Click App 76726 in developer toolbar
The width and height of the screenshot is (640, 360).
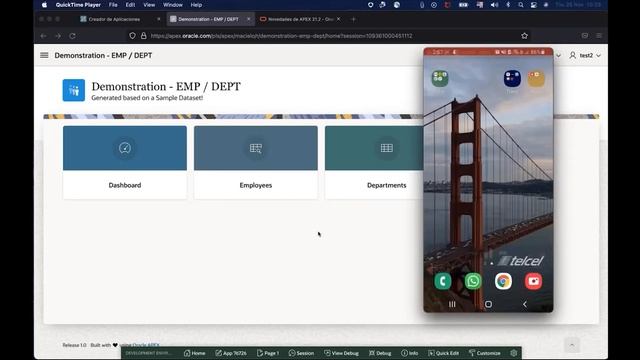coord(231,353)
